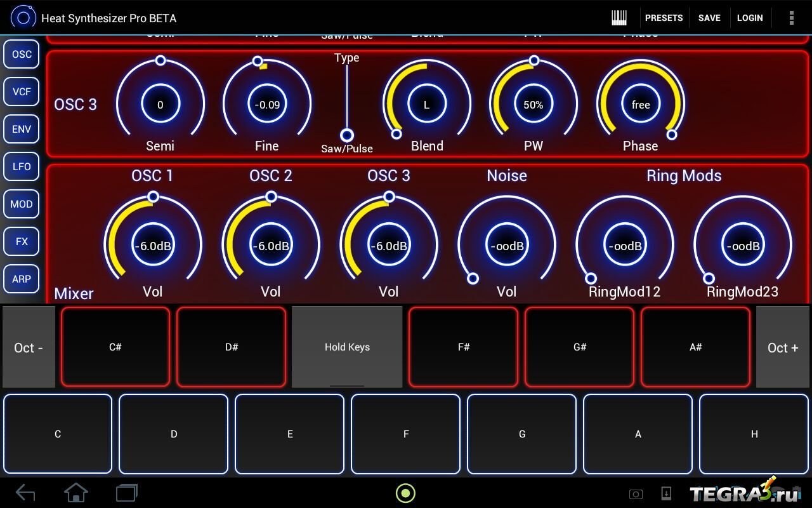Click the LOGIN button
Screen dimensions: 812x508
coord(750,18)
